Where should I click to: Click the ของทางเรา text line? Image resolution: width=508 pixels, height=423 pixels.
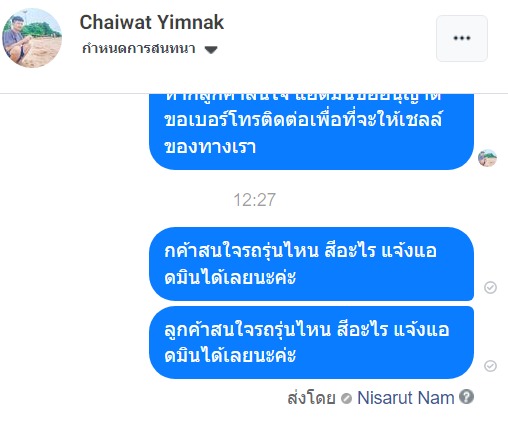click(210, 147)
